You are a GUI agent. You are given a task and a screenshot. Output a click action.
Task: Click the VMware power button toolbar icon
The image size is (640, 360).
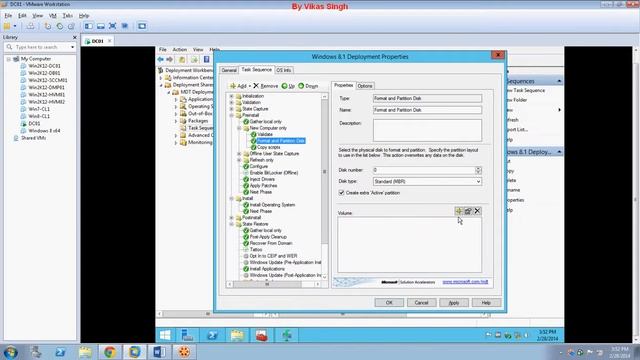(7, 26)
